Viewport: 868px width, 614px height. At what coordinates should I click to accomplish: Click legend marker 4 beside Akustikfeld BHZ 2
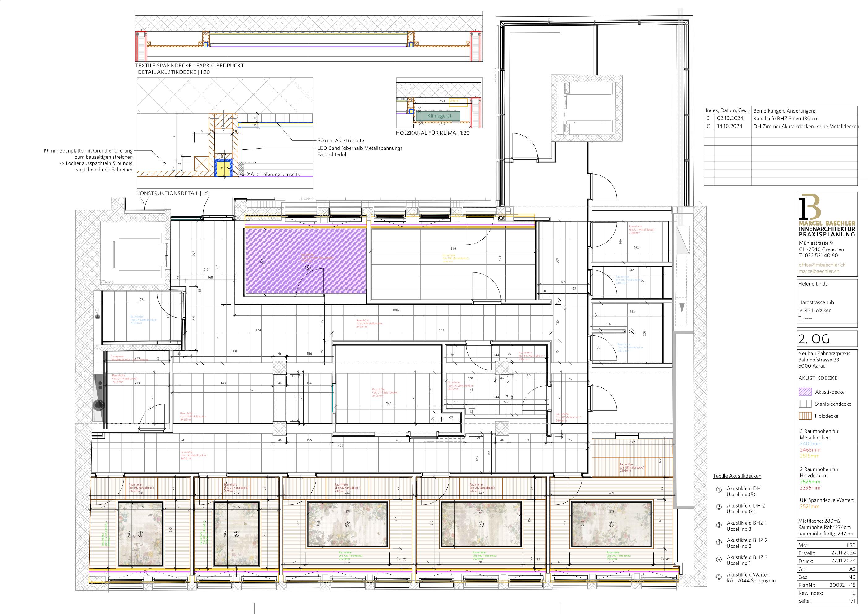coord(719,543)
